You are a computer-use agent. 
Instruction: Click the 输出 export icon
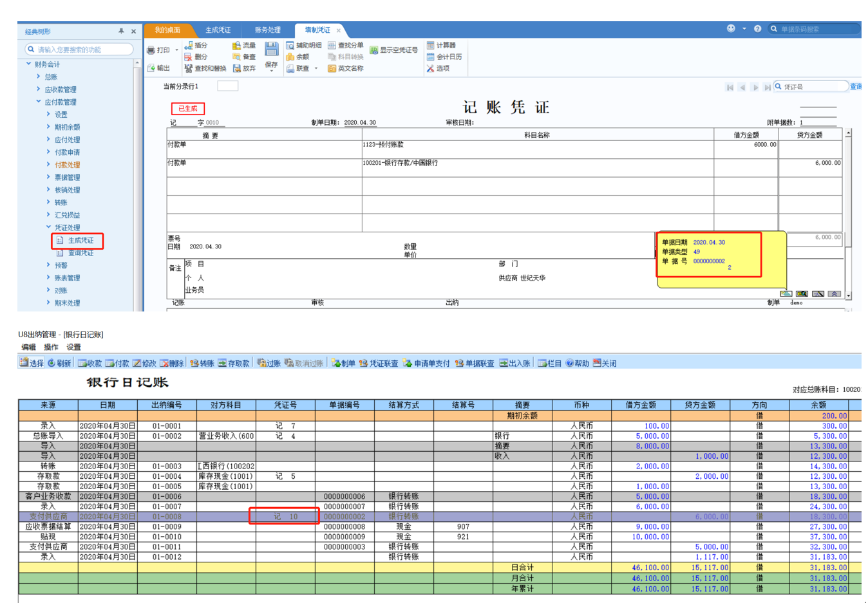pos(158,68)
